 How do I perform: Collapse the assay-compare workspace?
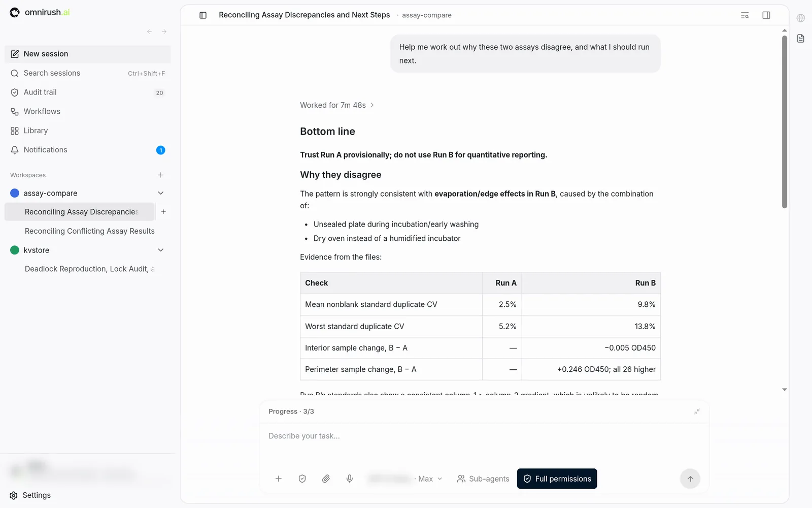click(x=161, y=193)
